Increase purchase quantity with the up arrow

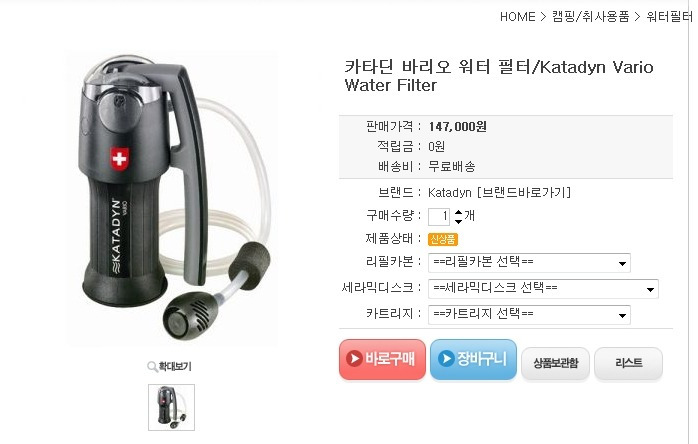click(x=459, y=212)
